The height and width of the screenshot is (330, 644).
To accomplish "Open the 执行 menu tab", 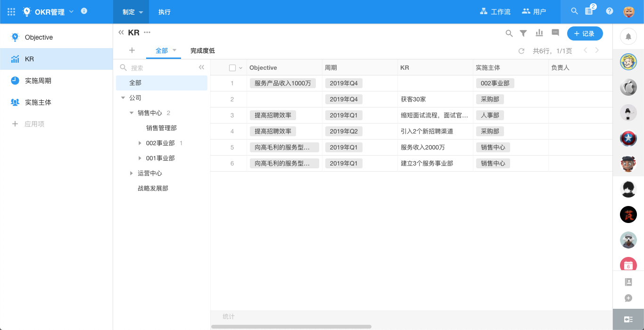I will [x=165, y=12].
